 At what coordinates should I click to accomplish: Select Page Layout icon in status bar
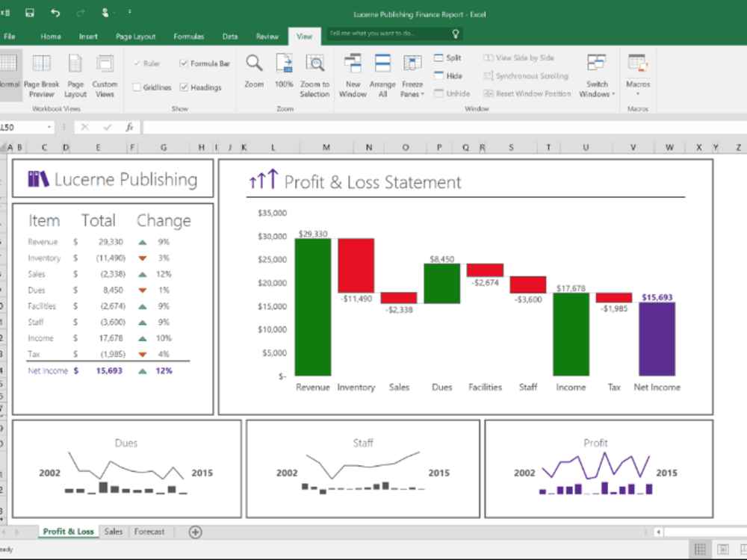click(722, 549)
